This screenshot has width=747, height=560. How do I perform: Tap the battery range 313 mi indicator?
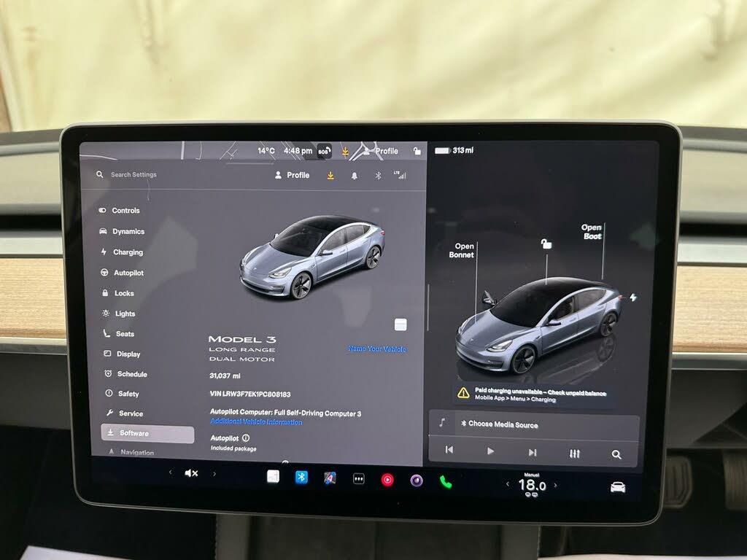(454, 150)
